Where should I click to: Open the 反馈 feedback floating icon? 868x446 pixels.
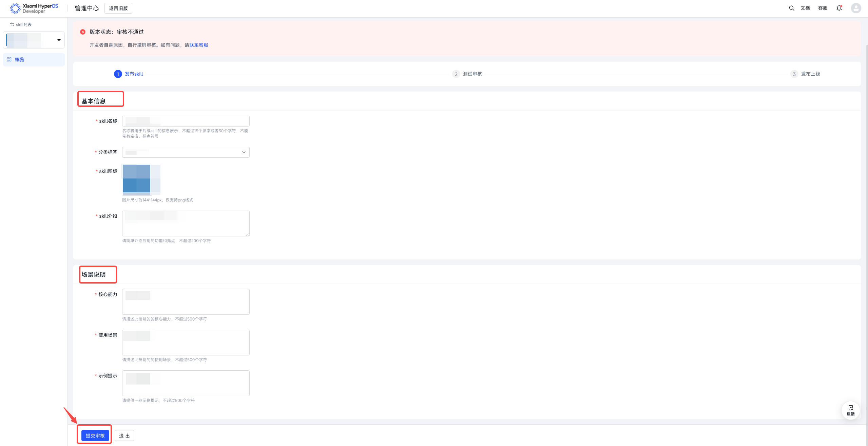tap(850, 410)
